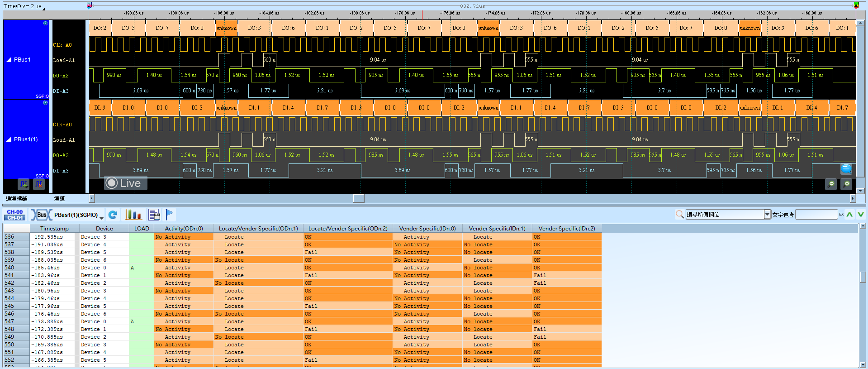Click the Vender Specific(IDn.2) column header
The height and width of the screenshot is (369, 868).
coord(567,228)
